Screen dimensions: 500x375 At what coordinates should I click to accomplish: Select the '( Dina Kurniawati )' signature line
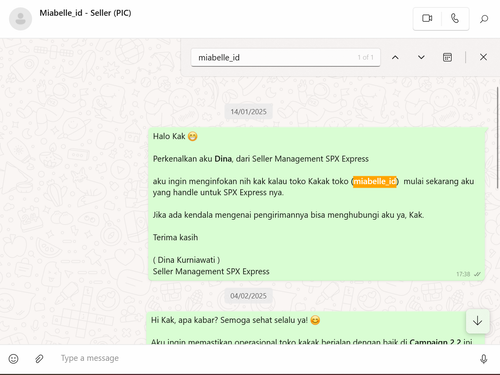pos(186,260)
